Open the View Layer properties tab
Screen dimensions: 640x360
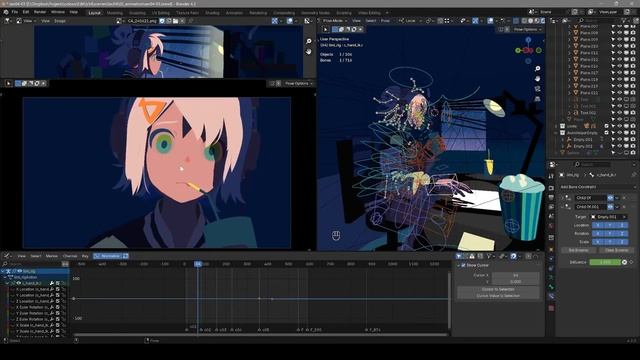551,207
